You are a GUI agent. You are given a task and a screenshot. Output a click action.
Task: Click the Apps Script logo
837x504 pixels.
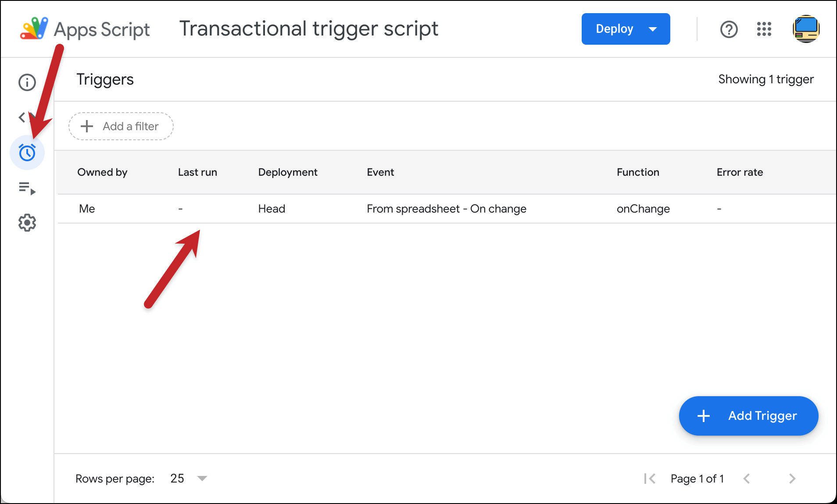pos(34,28)
